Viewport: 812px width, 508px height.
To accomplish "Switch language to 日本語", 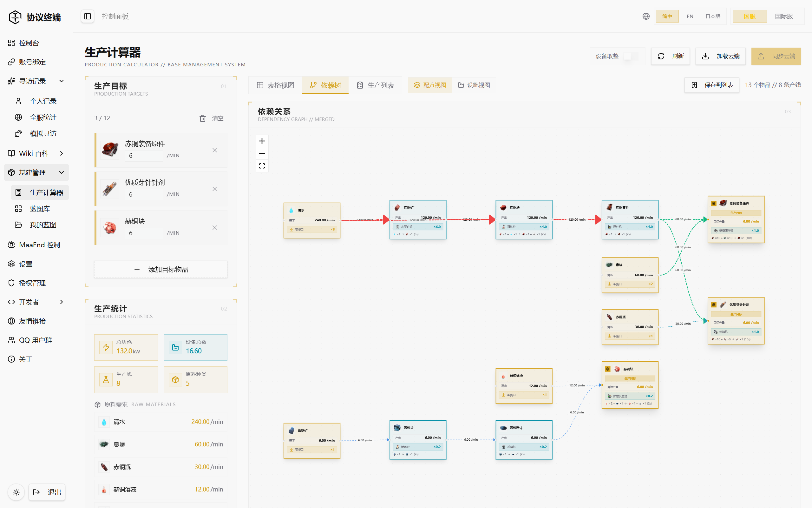I will click(x=713, y=16).
